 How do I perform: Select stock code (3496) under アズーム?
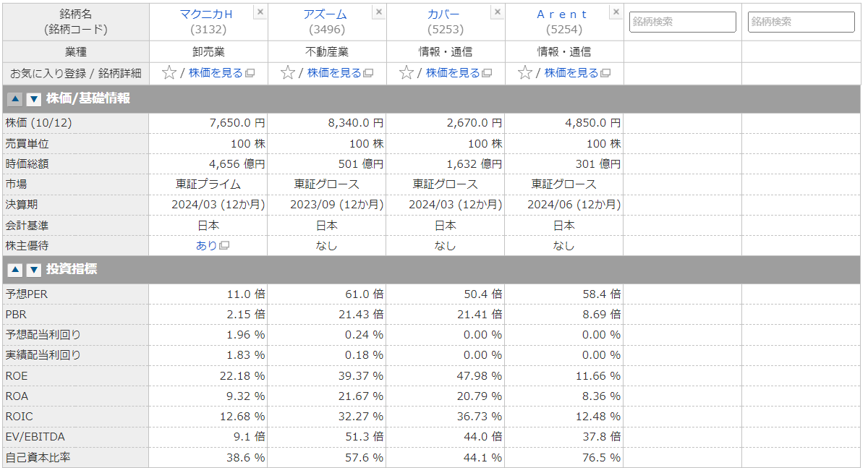[x=327, y=30]
